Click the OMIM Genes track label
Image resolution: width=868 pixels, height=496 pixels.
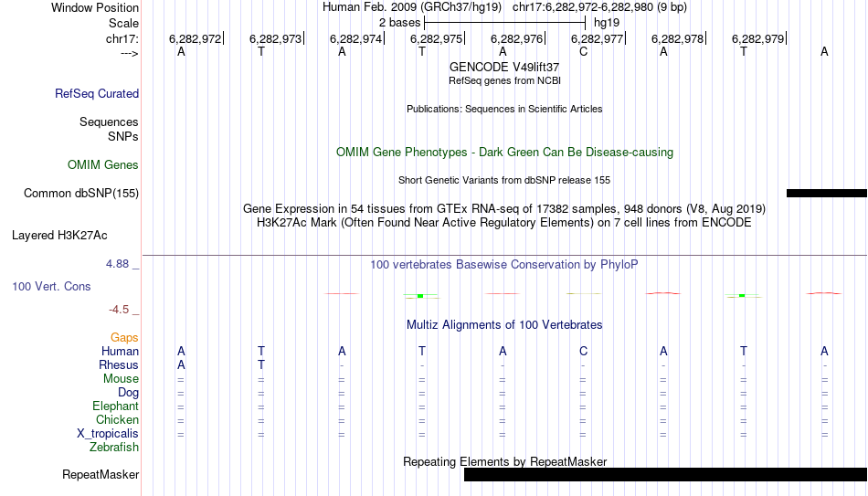click(103, 165)
